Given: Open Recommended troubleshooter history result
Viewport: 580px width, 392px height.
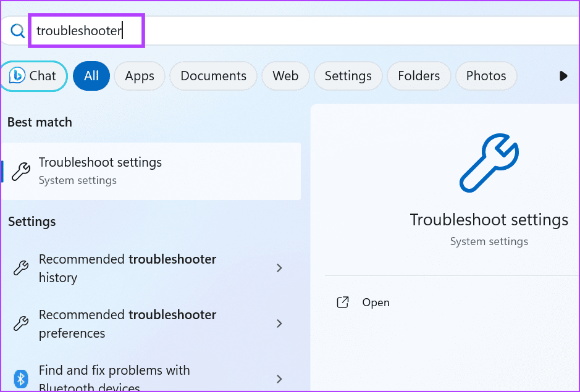Looking at the screenshot, I should pyautogui.click(x=151, y=268).
